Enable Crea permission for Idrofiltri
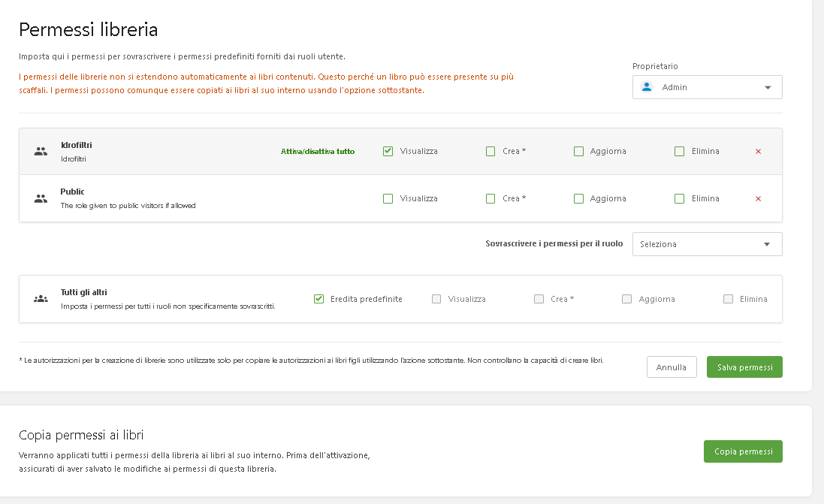 pos(490,151)
